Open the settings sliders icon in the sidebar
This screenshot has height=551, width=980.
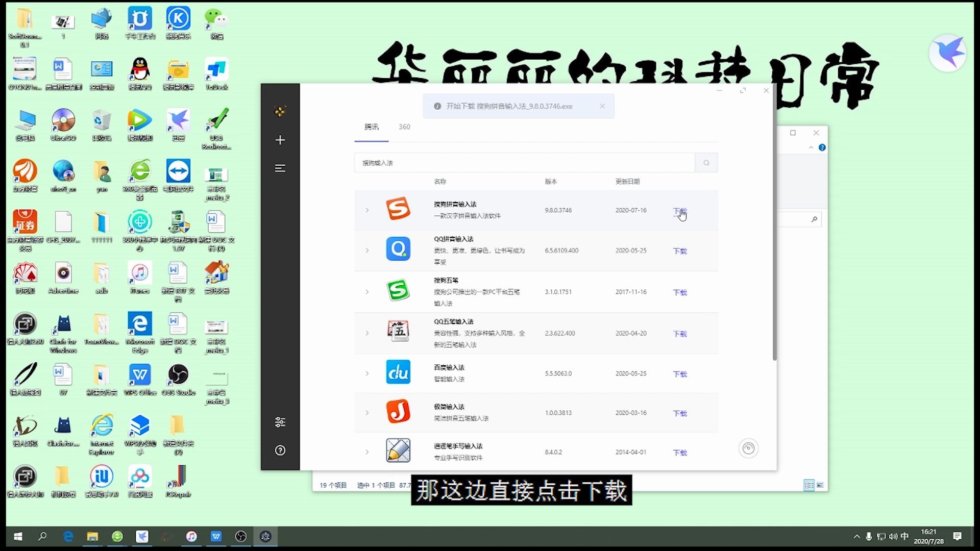(x=280, y=422)
